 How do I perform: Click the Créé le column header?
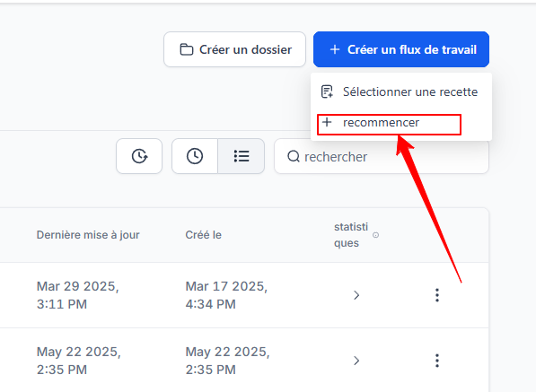204,235
